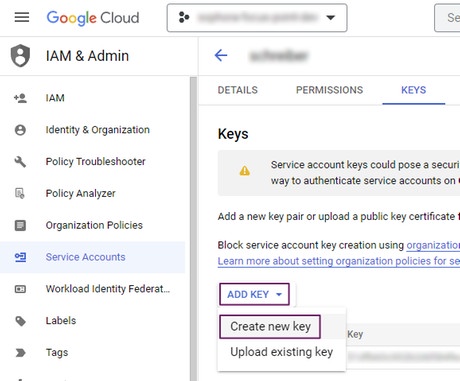Screen dimensions: 460x381
Task: Click the warning triangle icon
Action: point(245,171)
